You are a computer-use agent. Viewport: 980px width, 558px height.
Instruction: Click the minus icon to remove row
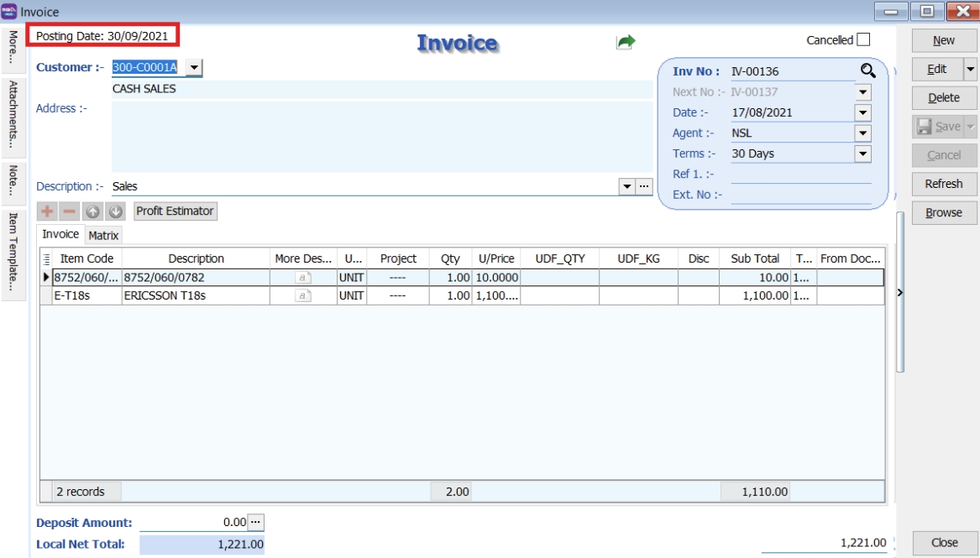(70, 211)
